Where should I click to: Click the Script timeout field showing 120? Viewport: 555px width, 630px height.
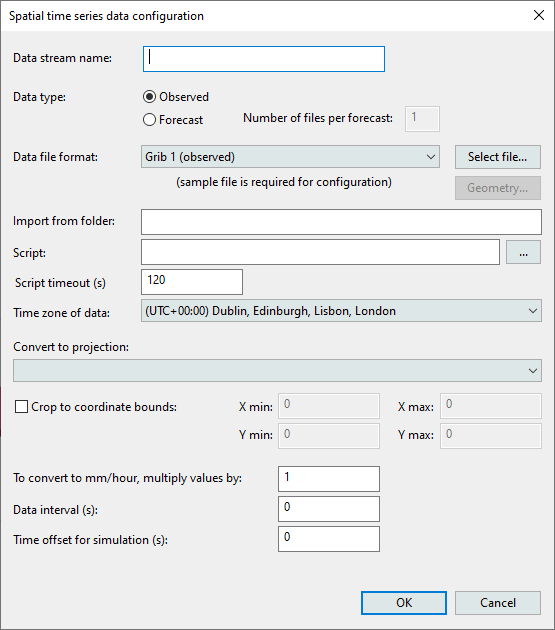[192, 282]
